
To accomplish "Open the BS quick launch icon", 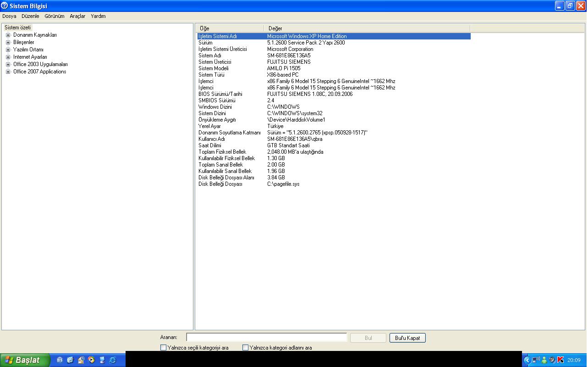I will click(x=60, y=360).
